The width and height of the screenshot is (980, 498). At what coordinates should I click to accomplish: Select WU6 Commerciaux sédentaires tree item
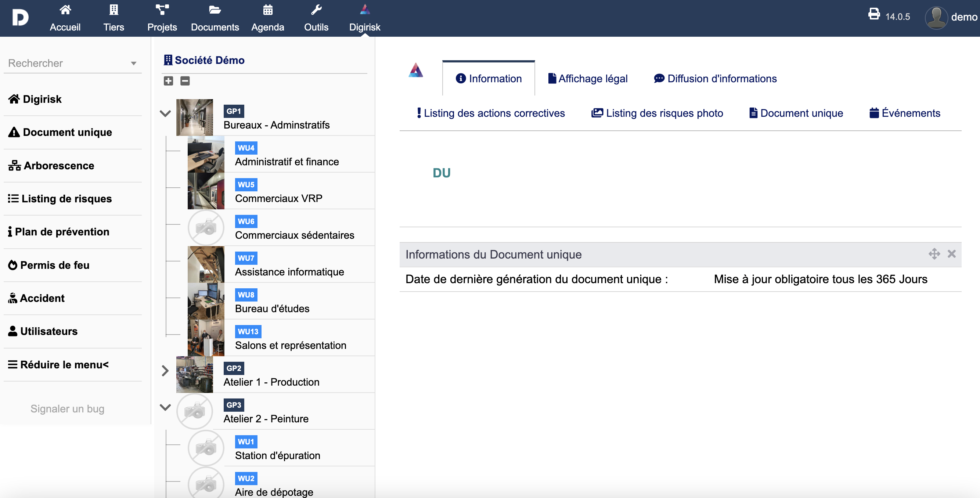tap(294, 235)
